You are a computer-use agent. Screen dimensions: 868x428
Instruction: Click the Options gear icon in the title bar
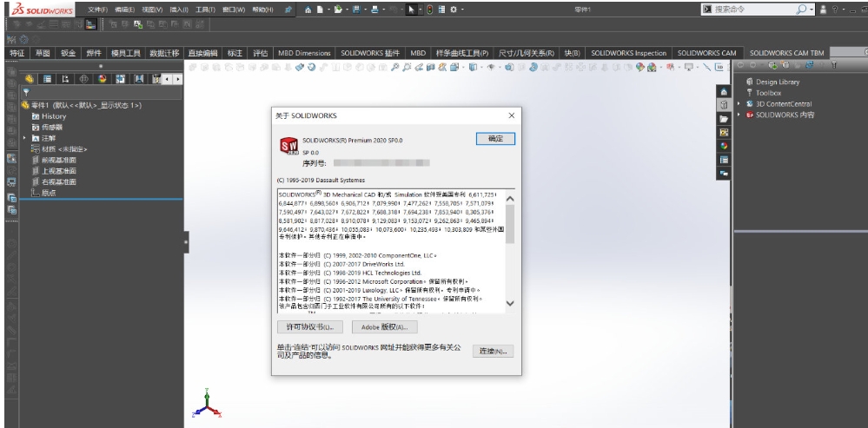pos(454,10)
